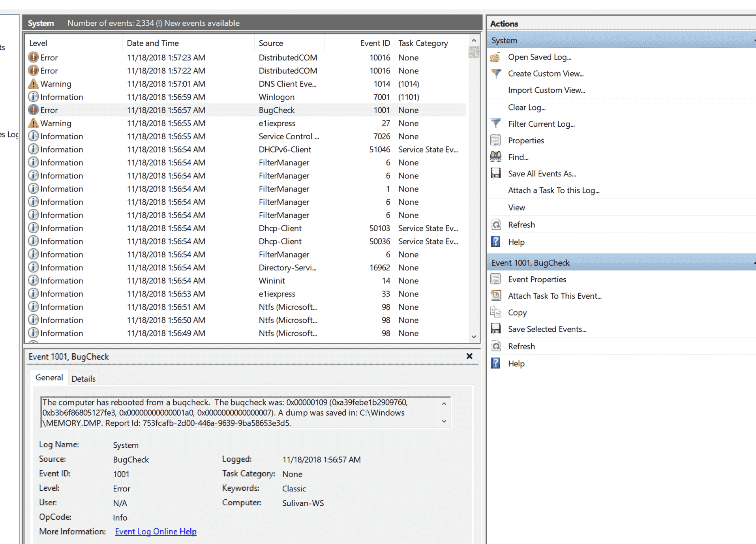Screen dimensions: 756x544
Task: Choose Import Custom View action
Action: point(546,90)
